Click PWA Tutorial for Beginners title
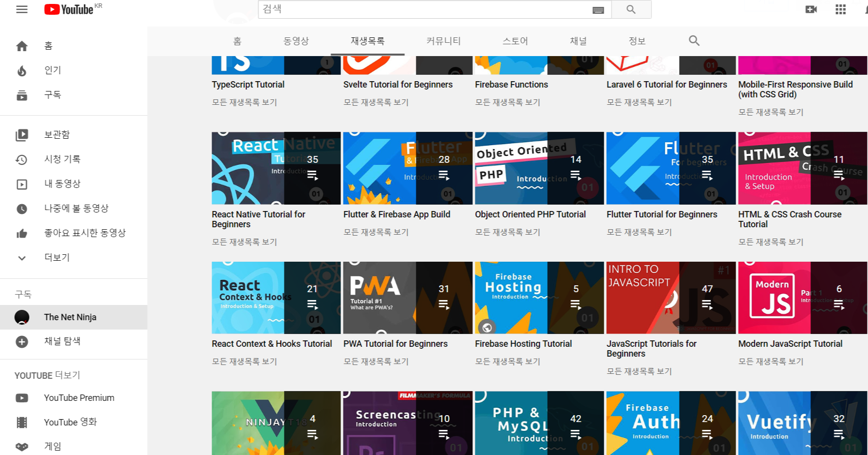This screenshot has height=455, width=868. tap(396, 344)
